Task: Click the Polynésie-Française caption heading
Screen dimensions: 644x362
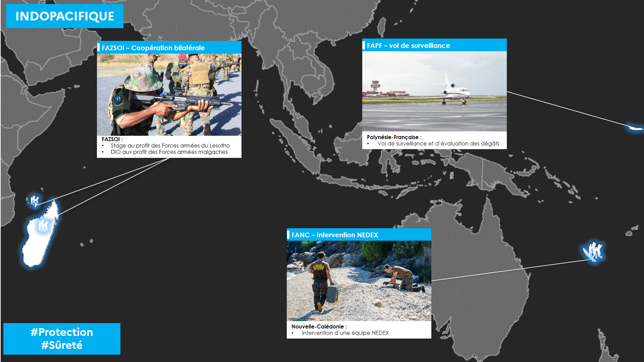Action: click(x=394, y=137)
